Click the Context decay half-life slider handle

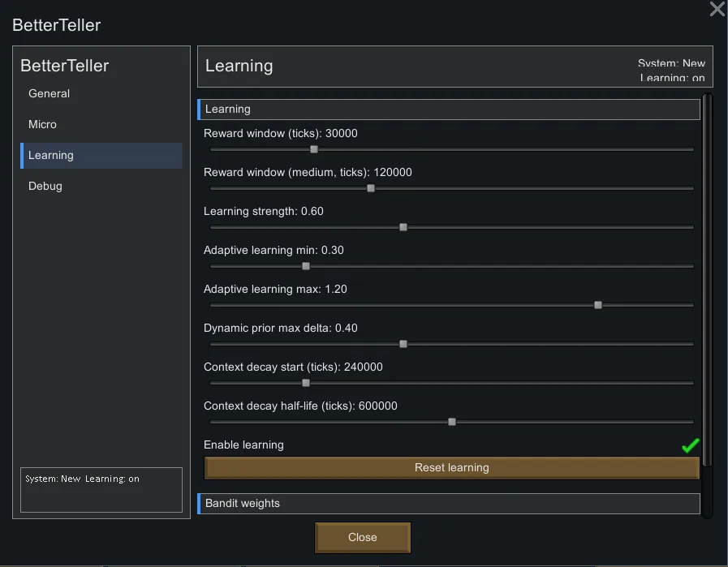(x=452, y=422)
